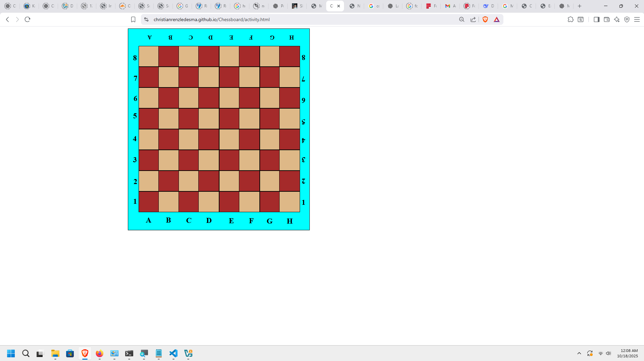Open the Wi-Fi network tray icon
644x361 pixels.
coord(601,353)
